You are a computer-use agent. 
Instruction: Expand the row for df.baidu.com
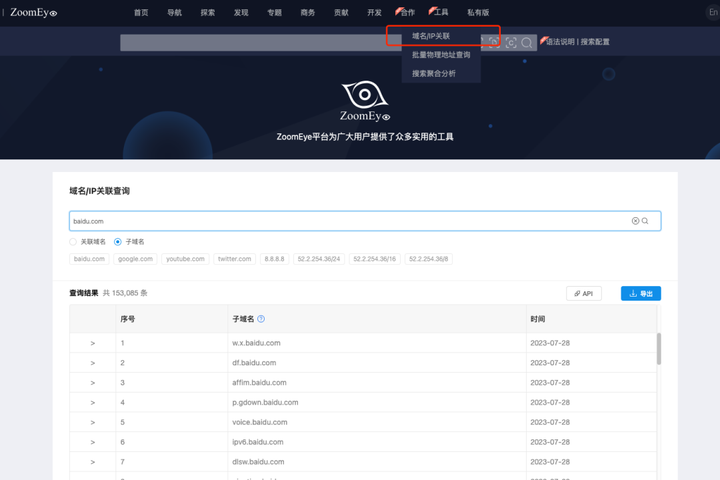point(93,363)
